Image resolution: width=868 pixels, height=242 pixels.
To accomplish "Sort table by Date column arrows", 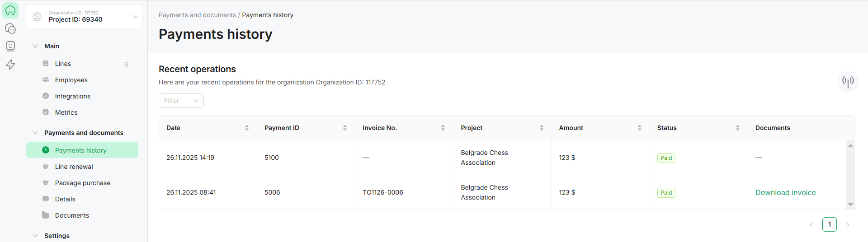I will [x=247, y=128].
